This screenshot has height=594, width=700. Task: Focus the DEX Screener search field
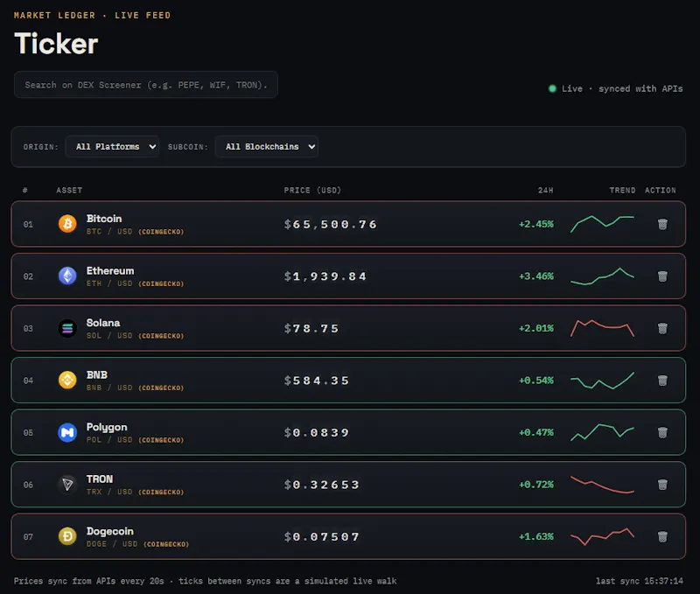point(146,85)
